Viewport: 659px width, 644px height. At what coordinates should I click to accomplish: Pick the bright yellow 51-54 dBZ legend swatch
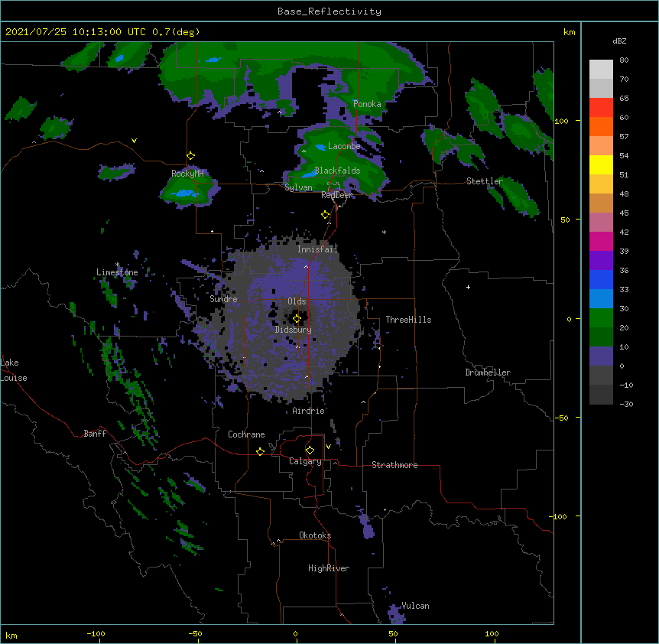point(601,164)
